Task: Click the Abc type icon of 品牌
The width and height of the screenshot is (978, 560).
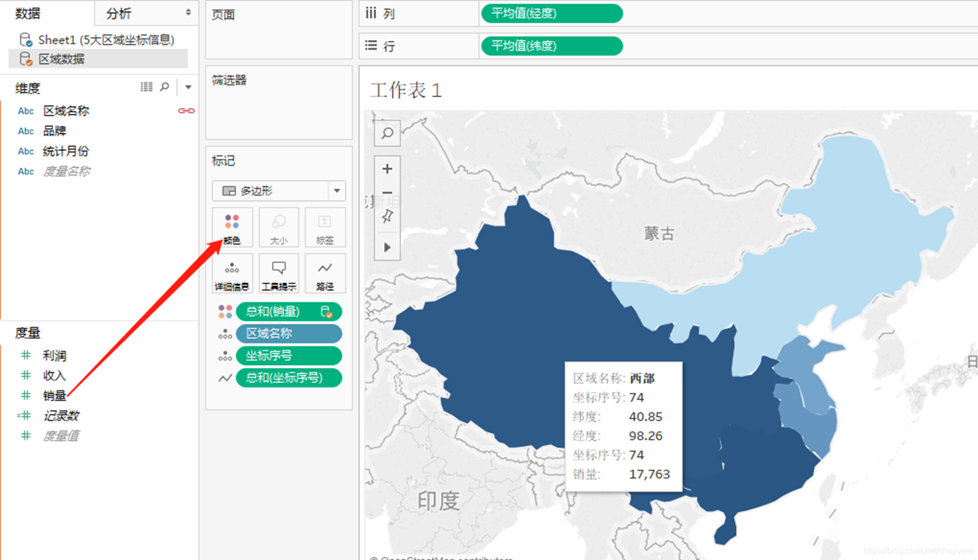Action: (26, 131)
